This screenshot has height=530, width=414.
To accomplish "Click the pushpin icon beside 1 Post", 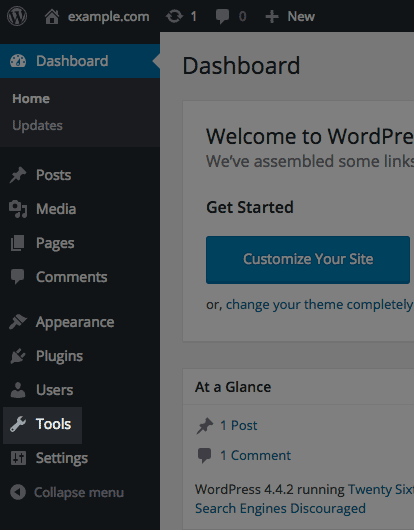I will tap(205, 426).
